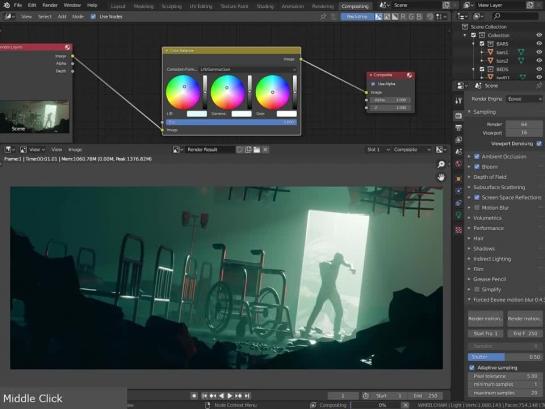Jump to the last frame
This screenshot has width=545, height=409.
pos(247,396)
